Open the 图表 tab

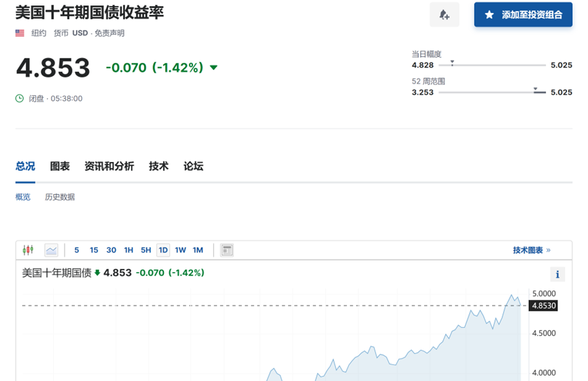pos(60,166)
